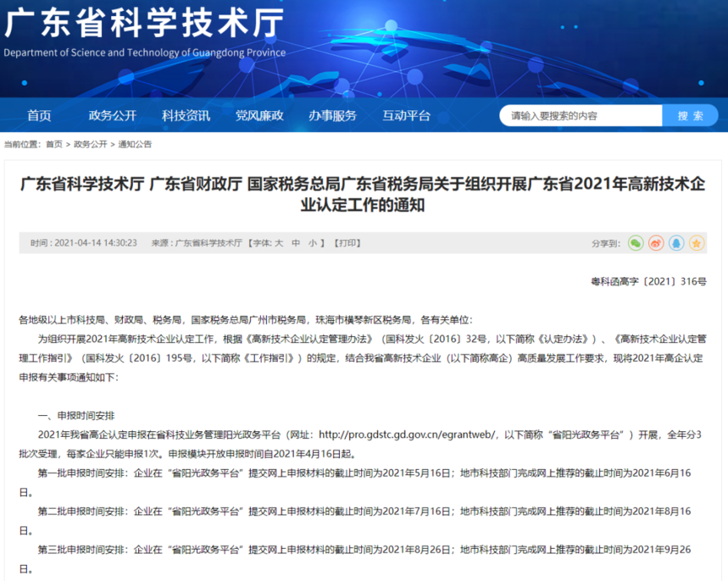
Task: Open 首页 navigation menu item
Action: [39, 115]
